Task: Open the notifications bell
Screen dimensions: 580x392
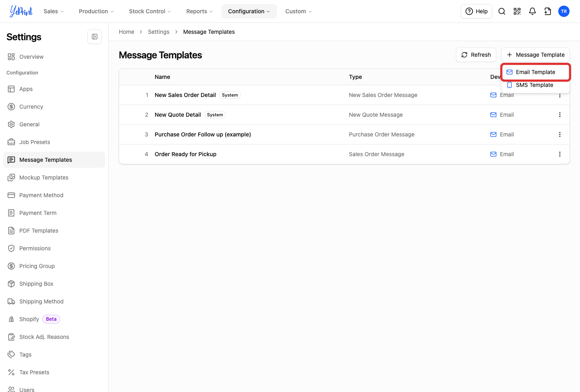Action: (x=532, y=11)
